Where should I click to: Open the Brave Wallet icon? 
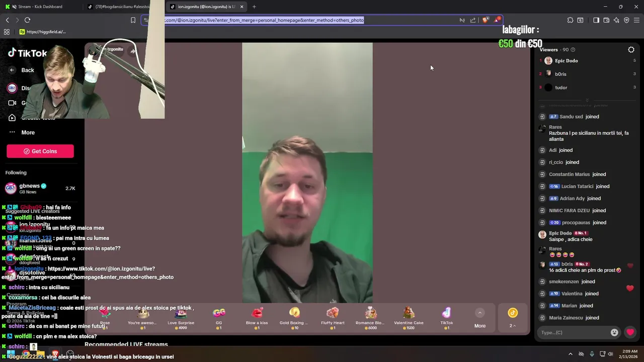(x=606, y=20)
